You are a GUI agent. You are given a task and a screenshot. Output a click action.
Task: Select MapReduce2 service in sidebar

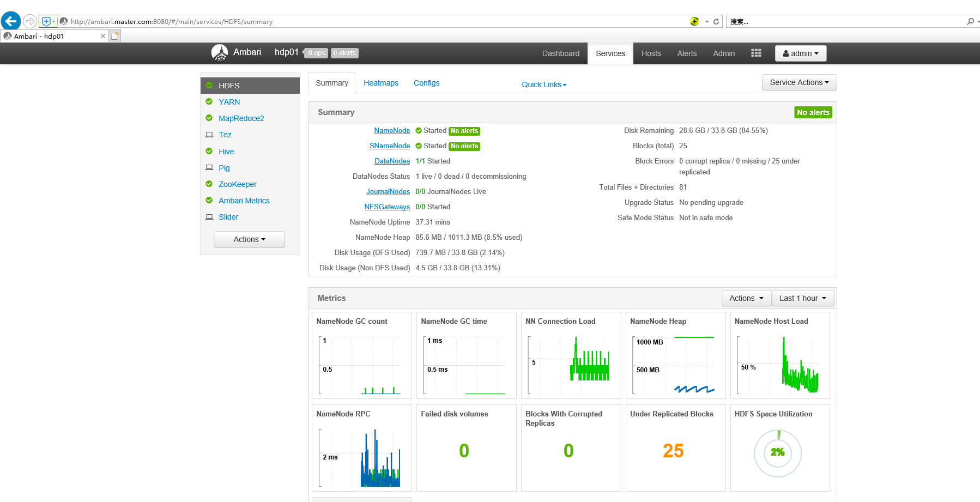click(241, 118)
